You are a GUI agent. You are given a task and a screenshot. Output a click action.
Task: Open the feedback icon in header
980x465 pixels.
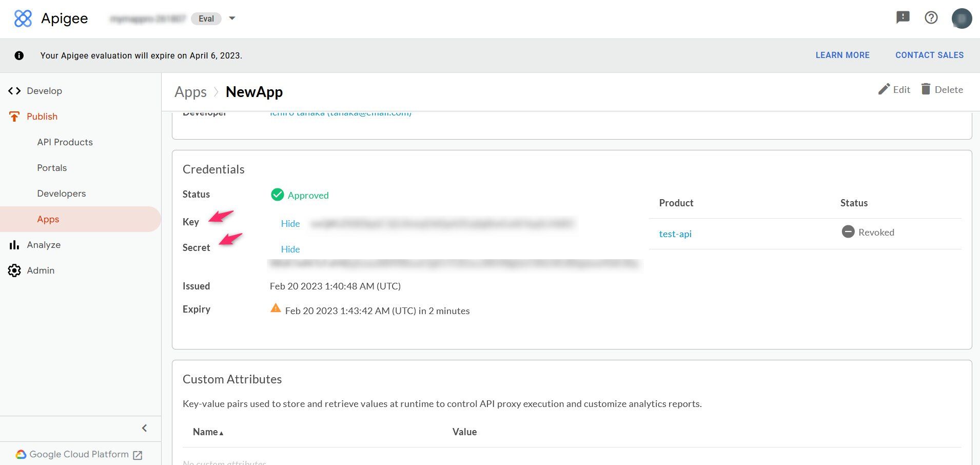[x=903, y=17]
